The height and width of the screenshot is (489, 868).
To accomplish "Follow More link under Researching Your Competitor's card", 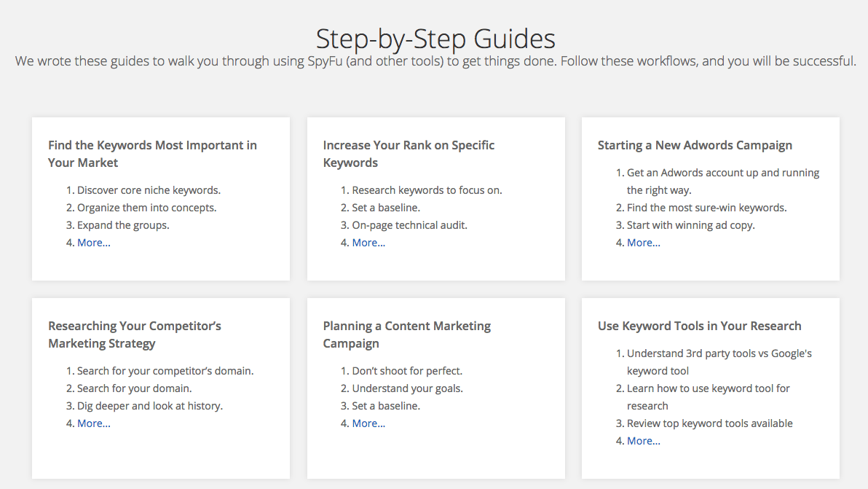I will click(x=94, y=423).
